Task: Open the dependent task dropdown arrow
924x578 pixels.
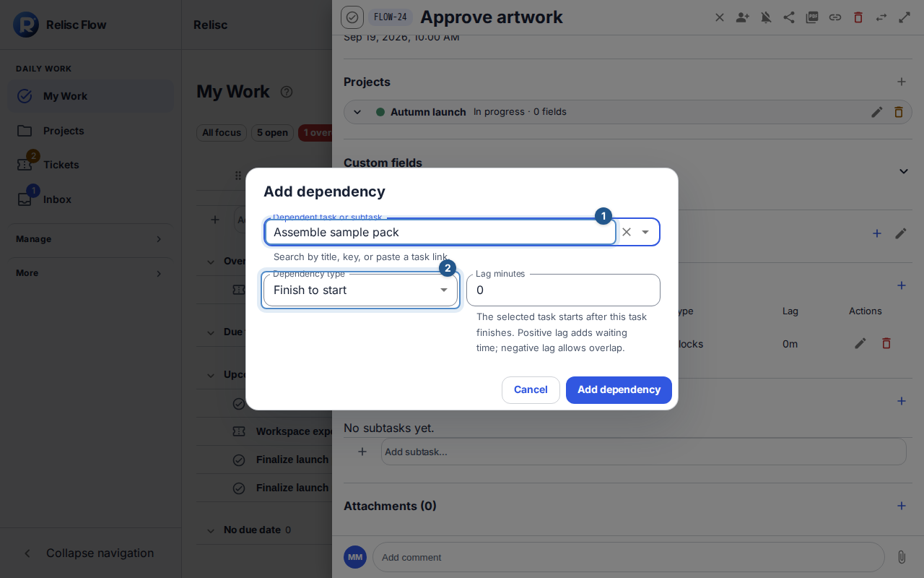Action: coord(645,232)
